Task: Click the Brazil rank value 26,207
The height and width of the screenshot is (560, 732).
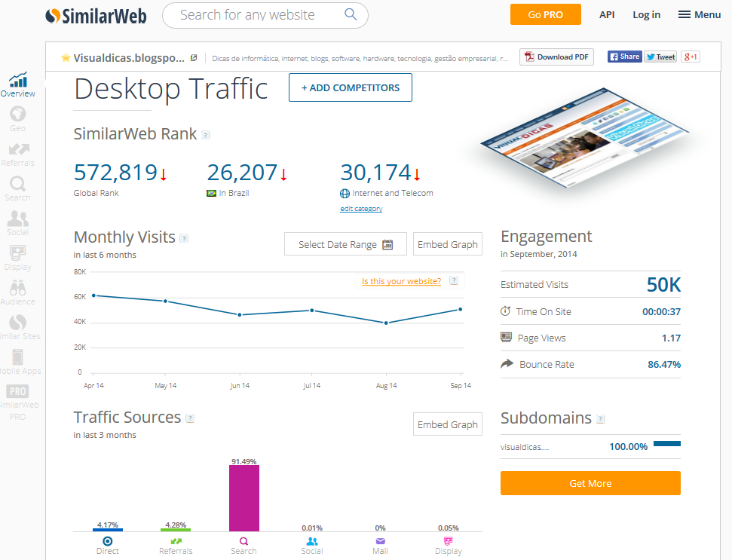Action: [242, 172]
